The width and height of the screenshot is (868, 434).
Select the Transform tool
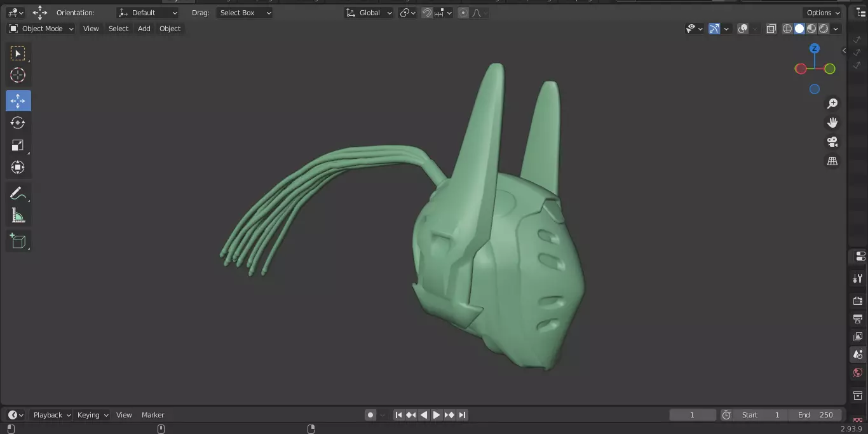coord(18,167)
